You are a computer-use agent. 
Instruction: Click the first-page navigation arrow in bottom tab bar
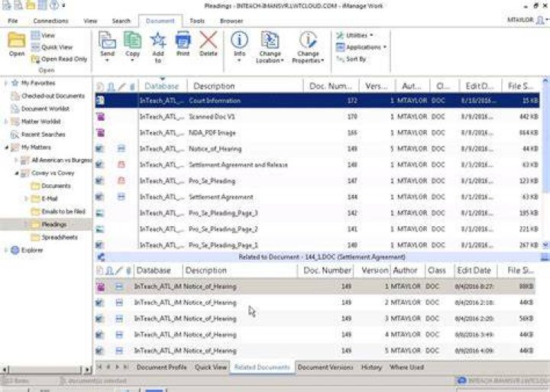(x=99, y=367)
